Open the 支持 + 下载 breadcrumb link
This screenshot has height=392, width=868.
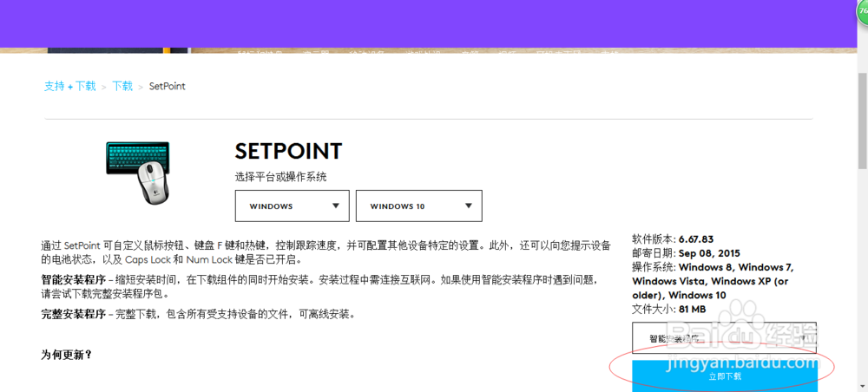69,86
